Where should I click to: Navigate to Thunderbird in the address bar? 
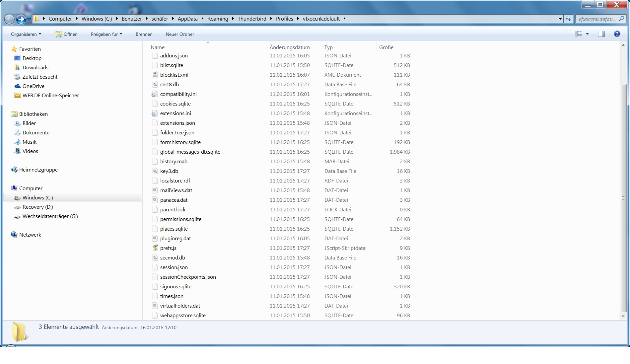click(252, 19)
